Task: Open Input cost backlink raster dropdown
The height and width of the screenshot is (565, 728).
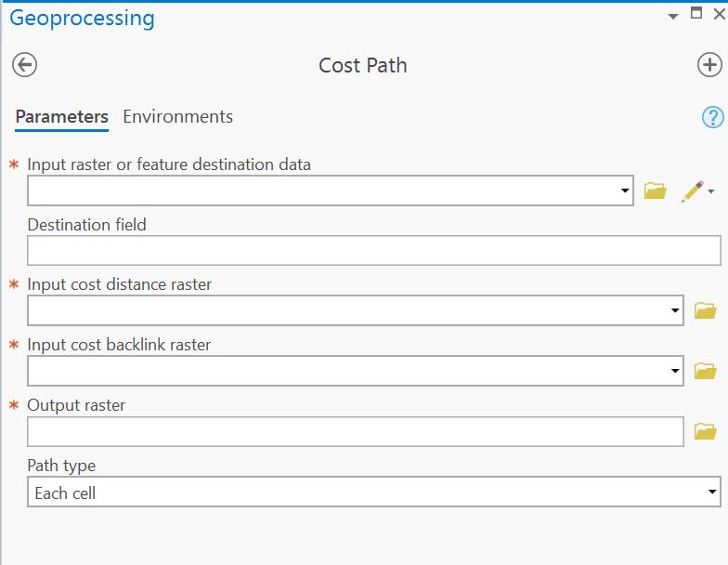Action: click(675, 371)
